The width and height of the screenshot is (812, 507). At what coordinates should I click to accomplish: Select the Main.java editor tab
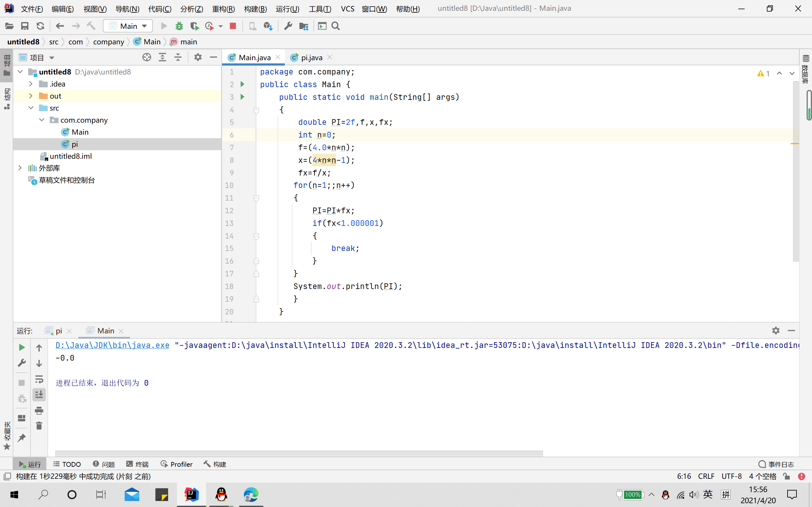pos(255,57)
